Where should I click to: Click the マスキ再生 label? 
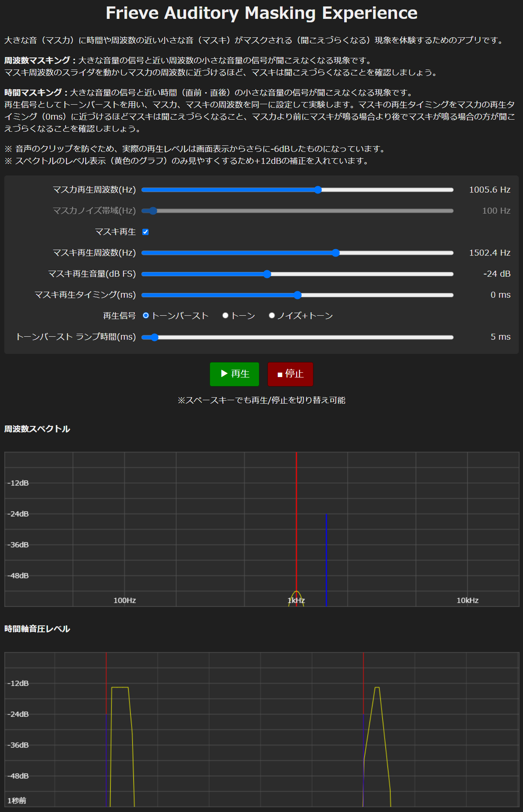[x=115, y=232]
